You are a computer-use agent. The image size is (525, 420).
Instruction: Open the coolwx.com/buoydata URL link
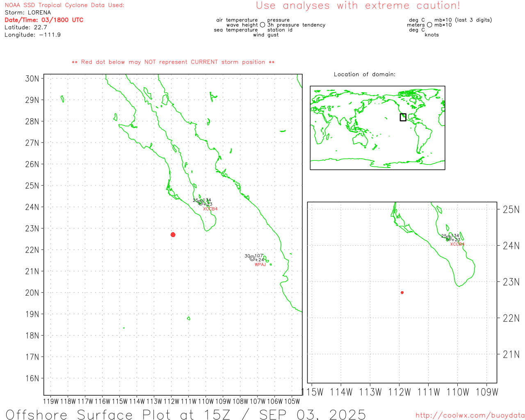(x=470, y=415)
